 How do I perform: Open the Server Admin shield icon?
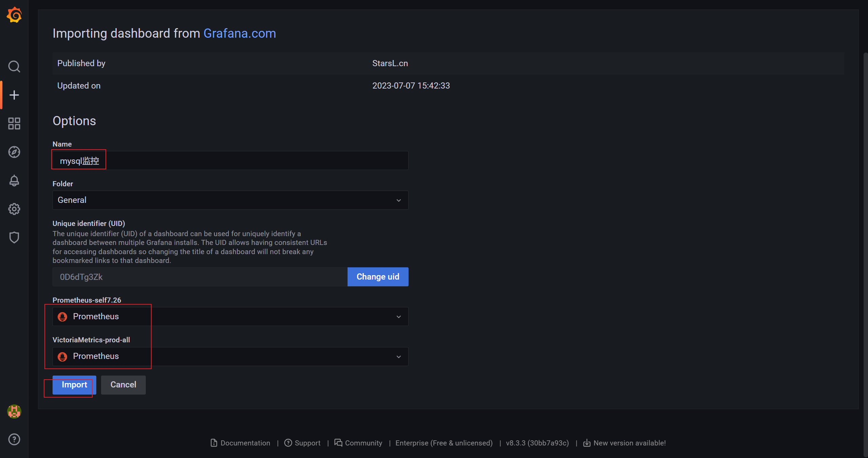pos(14,237)
